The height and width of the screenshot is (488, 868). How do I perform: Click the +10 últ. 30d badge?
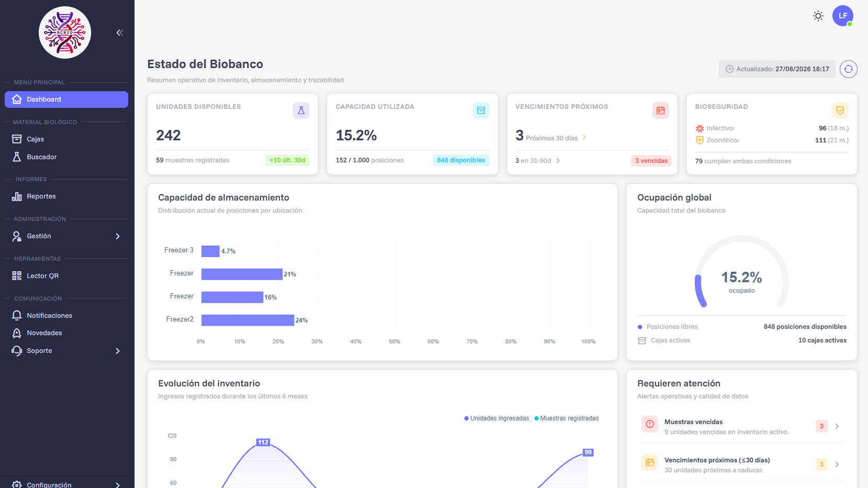coord(287,160)
